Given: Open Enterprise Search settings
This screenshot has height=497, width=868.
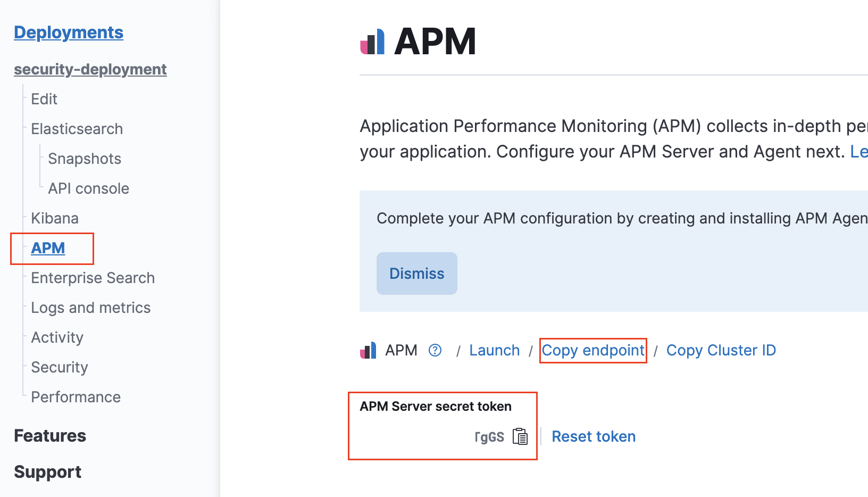Looking at the screenshot, I should (93, 277).
